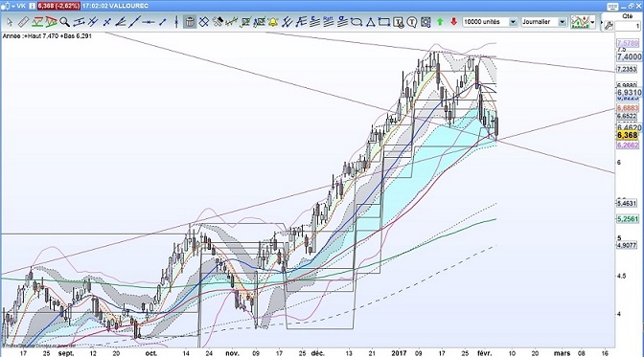
Task: Click the 7,4000 price axis label
Action: coord(629,56)
